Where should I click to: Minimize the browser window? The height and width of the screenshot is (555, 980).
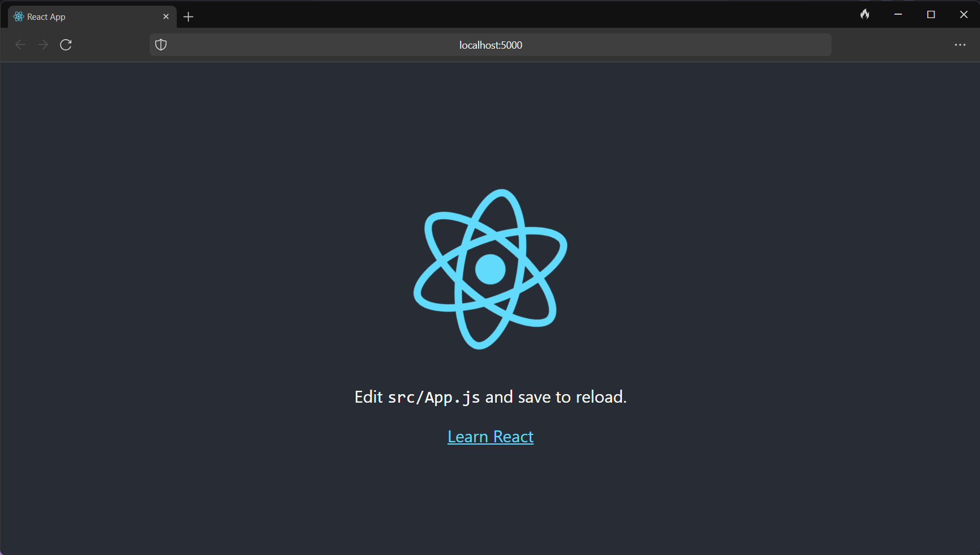click(x=898, y=15)
